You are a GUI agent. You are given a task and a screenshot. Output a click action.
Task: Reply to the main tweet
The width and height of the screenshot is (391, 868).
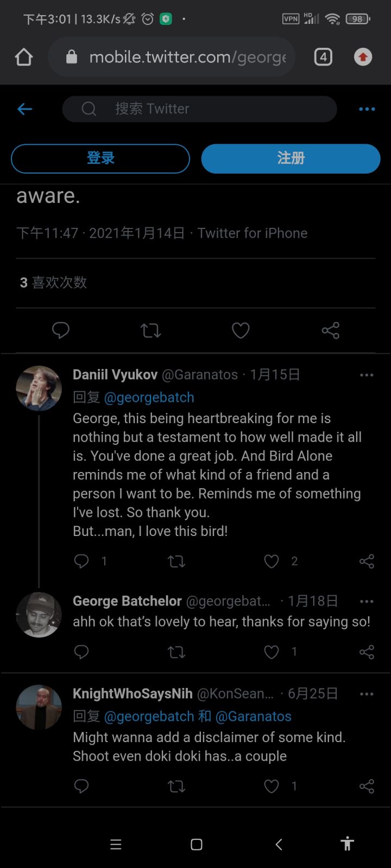(x=61, y=330)
